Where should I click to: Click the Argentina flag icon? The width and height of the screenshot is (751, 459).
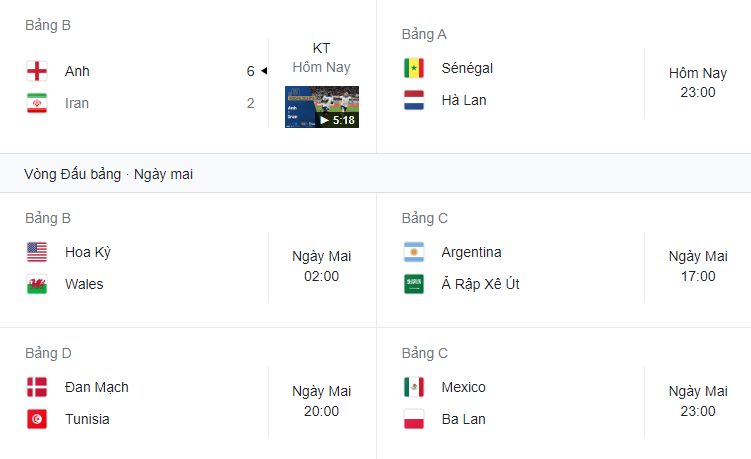pyautogui.click(x=414, y=252)
